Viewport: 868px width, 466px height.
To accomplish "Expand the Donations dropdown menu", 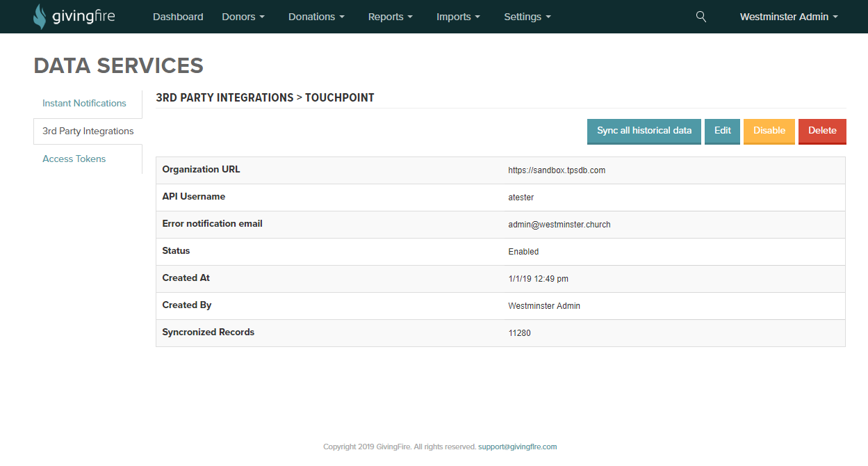I will point(316,17).
